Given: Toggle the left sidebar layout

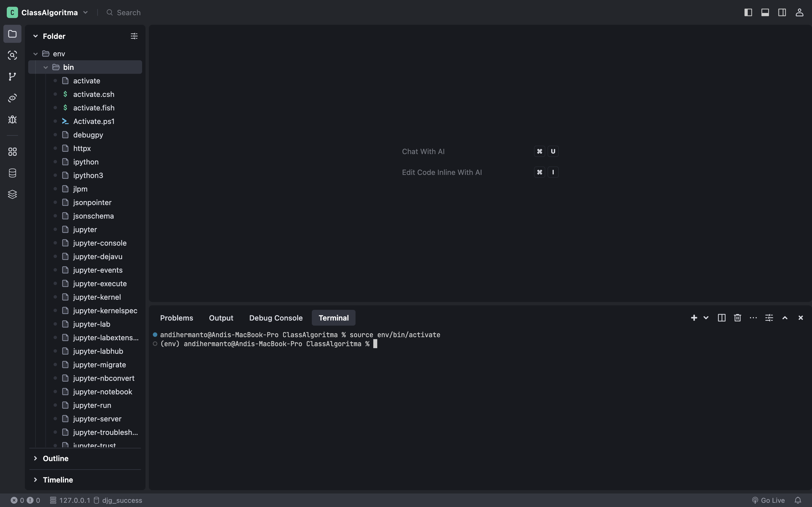Looking at the screenshot, I should coord(748,12).
